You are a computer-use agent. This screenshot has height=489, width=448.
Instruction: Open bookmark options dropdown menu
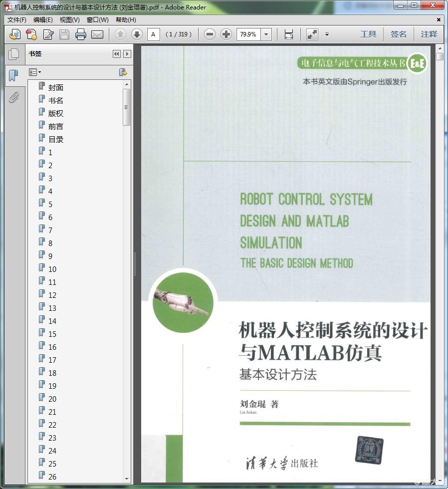click(x=35, y=72)
